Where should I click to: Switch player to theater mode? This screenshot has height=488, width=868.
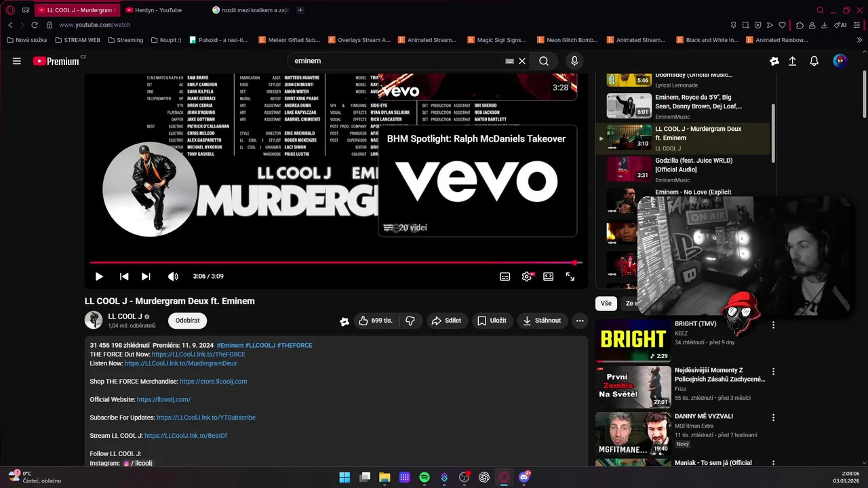coord(548,277)
